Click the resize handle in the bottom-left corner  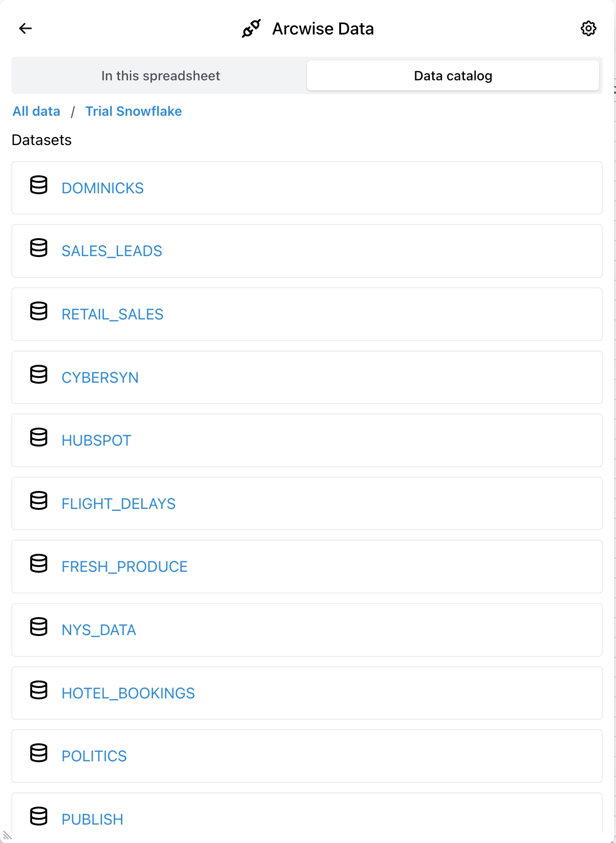tap(7, 835)
